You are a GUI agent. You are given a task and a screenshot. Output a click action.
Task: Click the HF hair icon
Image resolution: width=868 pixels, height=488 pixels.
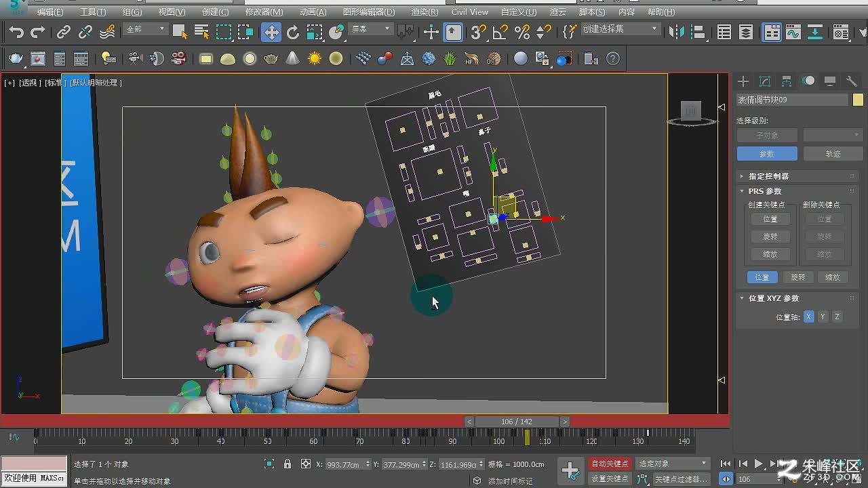[471, 59]
